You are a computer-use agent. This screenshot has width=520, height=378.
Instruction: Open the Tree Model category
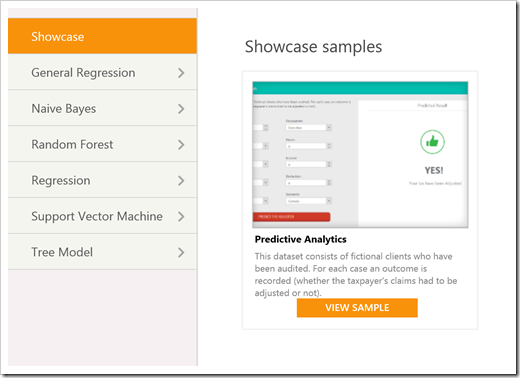102,252
